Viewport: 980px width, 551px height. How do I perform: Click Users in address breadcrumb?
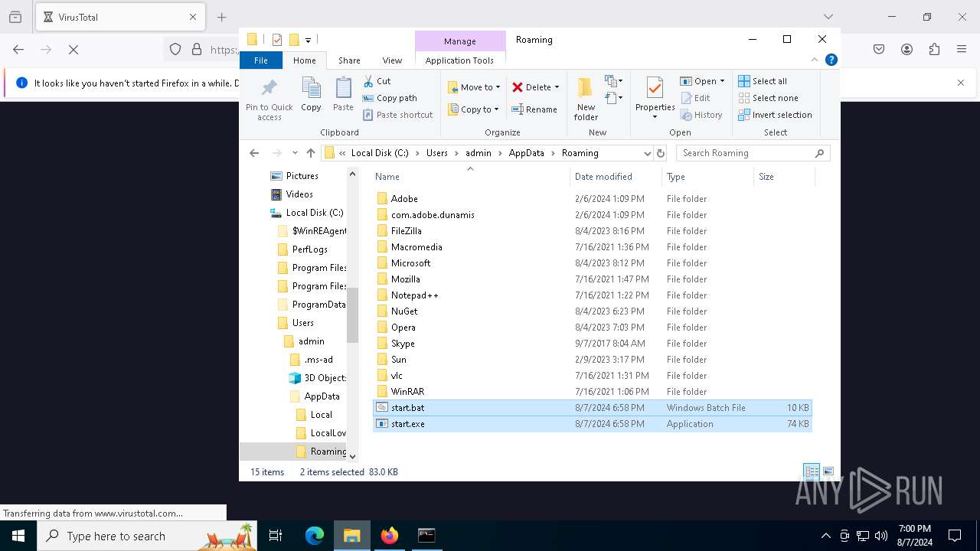(x=437, y=153)
